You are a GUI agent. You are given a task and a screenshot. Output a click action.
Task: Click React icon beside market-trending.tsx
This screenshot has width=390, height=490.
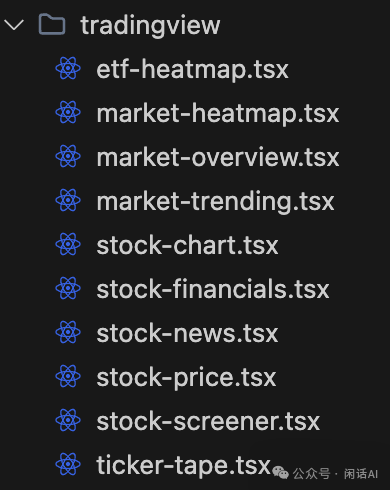pos(68,200)
